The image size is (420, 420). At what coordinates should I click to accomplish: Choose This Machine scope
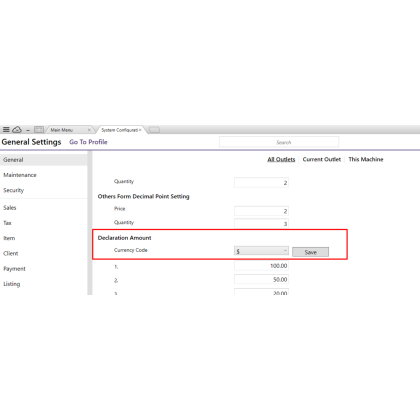coord(366,159)
